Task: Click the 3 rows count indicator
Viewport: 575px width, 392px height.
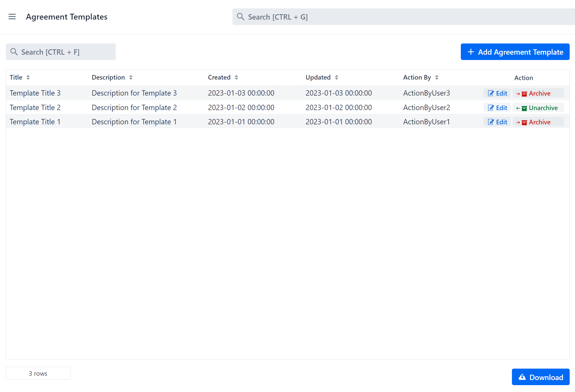Action: 38,373
